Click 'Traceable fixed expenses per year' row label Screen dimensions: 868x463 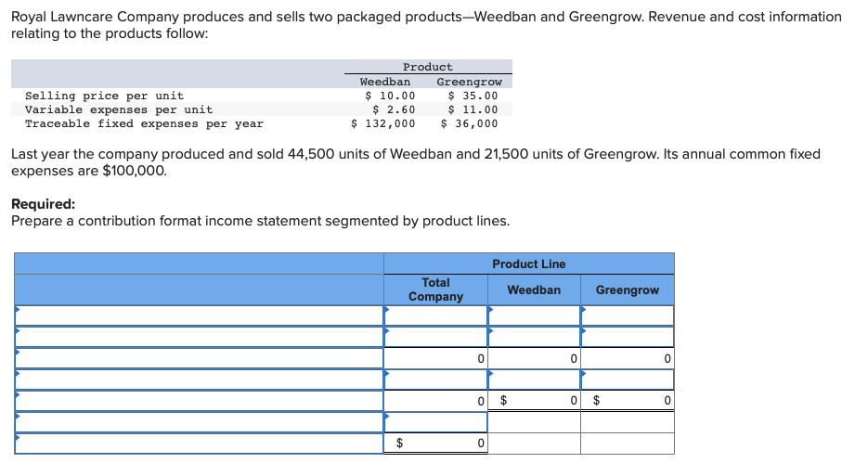pos(144,124)
